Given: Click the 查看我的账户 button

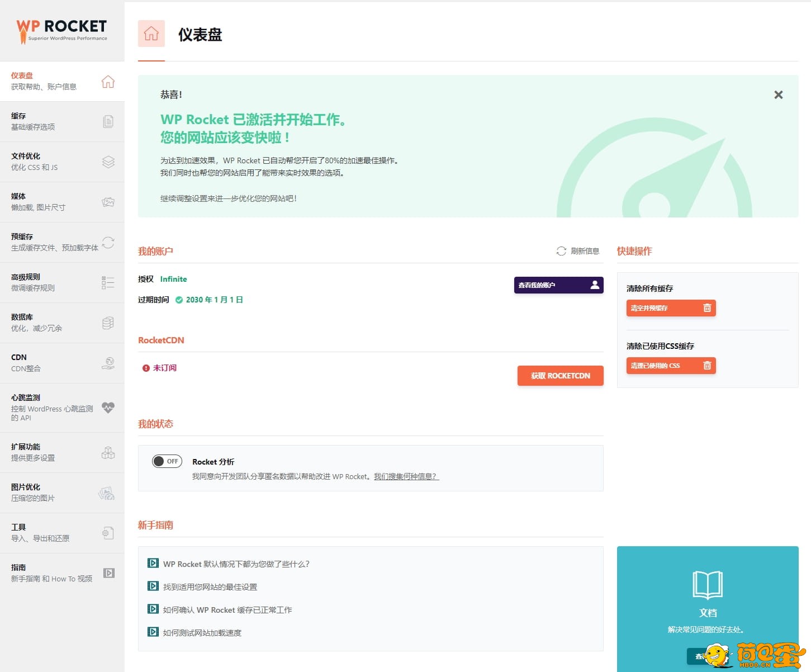Looking at the screenshot, I should point(559,285).
